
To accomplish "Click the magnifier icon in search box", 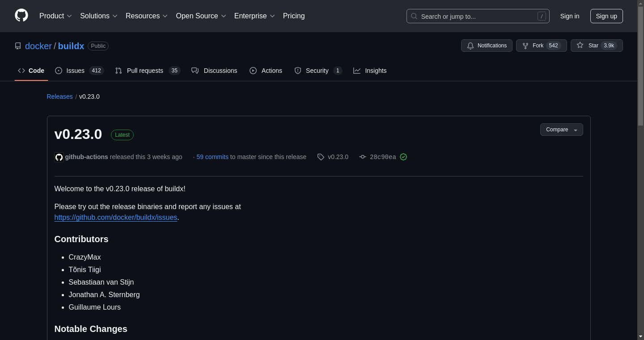I will click(414, 16).
